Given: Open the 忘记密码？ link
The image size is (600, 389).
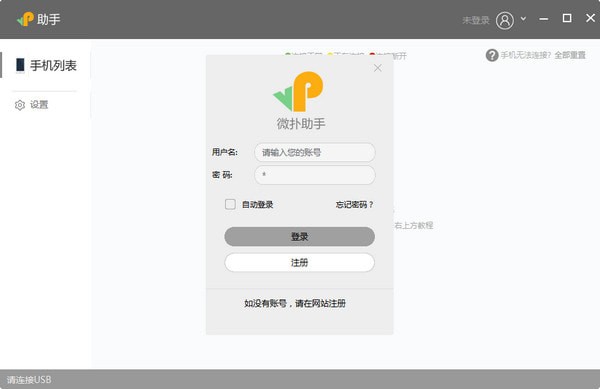Looking at the screenshot, I should point(354,205).
